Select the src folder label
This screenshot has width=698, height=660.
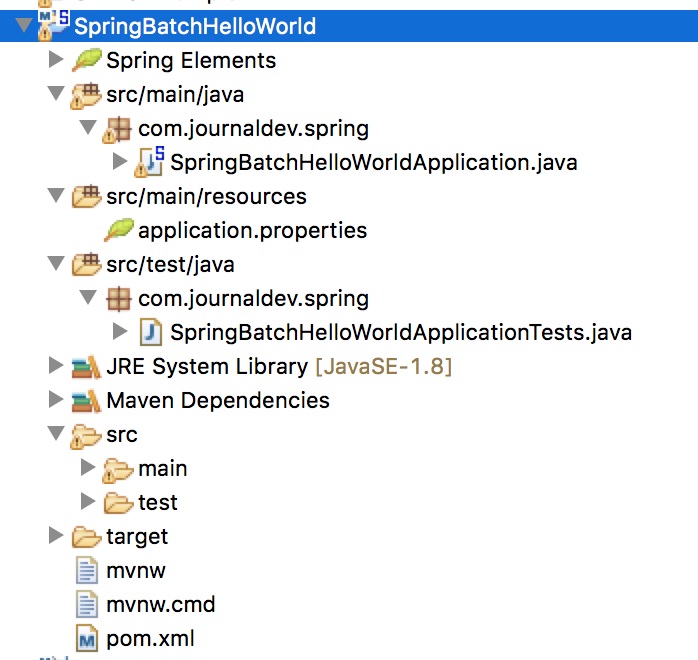[x=122, y=435]
